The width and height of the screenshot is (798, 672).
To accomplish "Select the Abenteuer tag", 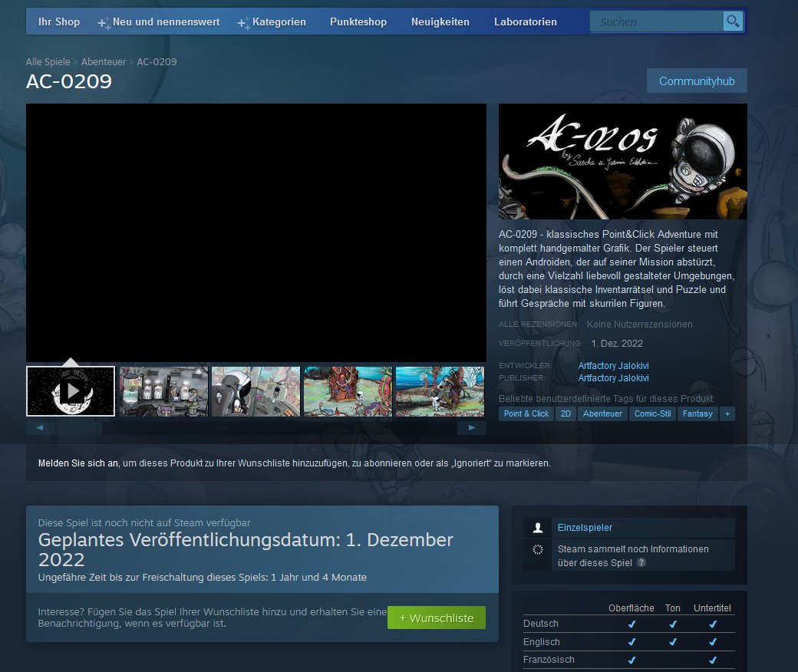I will click(x=602, y=413).
